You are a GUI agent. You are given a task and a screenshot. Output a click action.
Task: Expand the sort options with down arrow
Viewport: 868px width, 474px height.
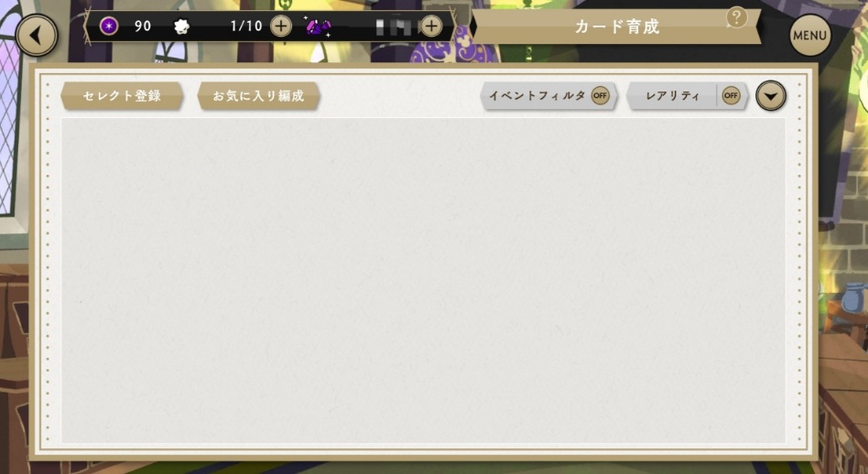[771, 96]
